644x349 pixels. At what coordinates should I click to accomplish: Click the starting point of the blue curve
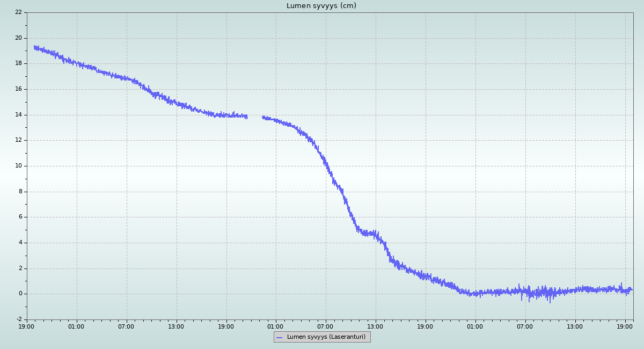pyautogui.click(x=34, y=47)
